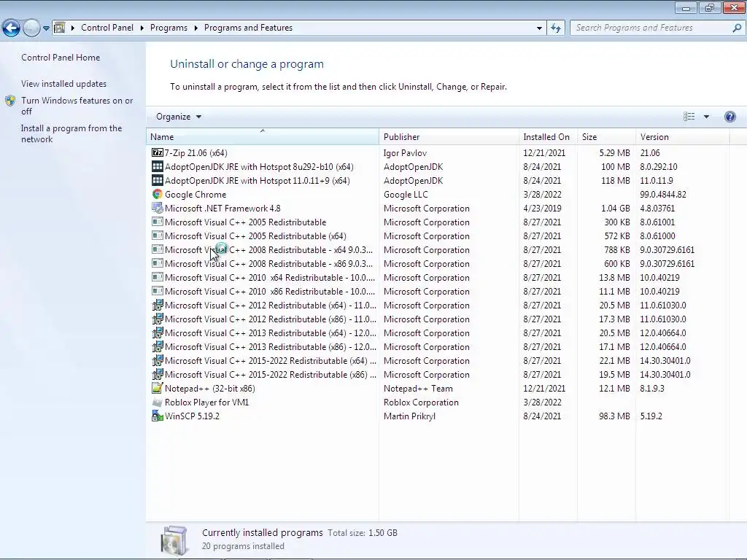Click the installed programs box icon in details pane
The height and width of the screenshot is (560, 747).
174,540
